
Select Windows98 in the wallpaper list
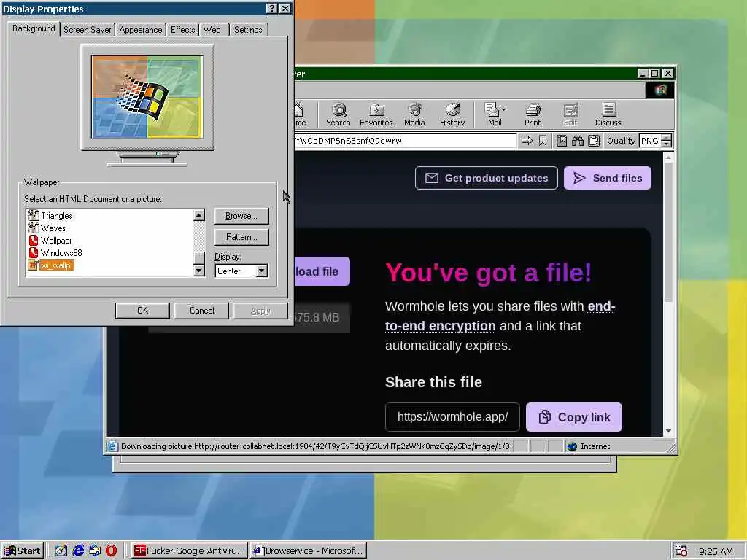point(61,253)
